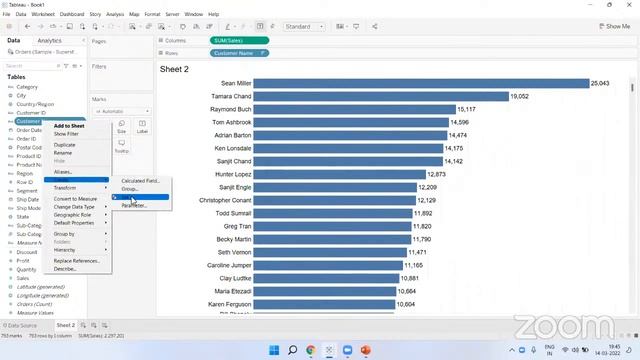Open the Automatic mark type dropdown

pyautogui.click(x=122, y=111)
